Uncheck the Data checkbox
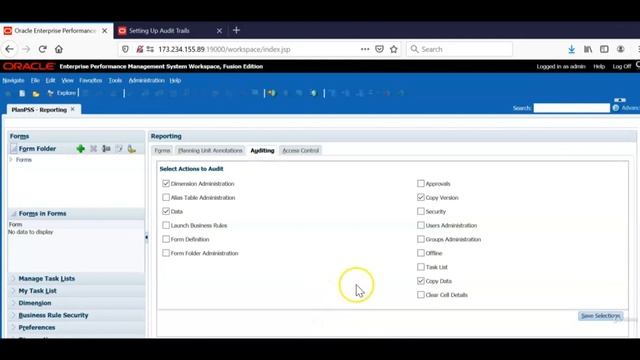Viewport: 640px width, 360px height. click(166, 211)
